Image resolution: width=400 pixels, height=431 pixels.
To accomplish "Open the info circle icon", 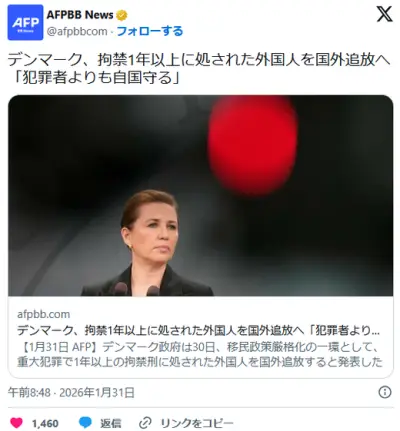I will 385,392.
